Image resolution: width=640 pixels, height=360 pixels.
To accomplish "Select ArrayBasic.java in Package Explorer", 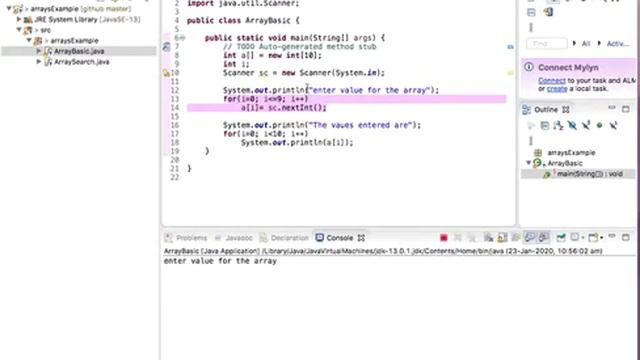I will [x=79, y=51].
